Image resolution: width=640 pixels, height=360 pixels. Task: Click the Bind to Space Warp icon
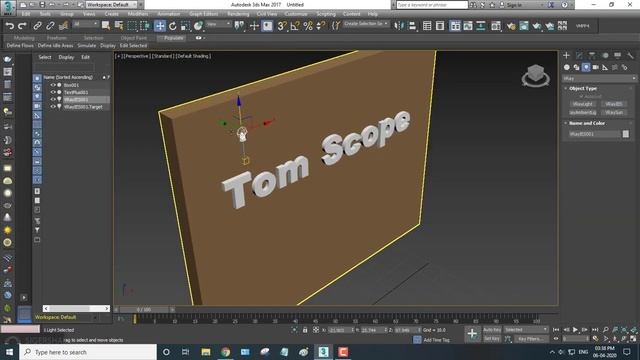coord(63,26)
